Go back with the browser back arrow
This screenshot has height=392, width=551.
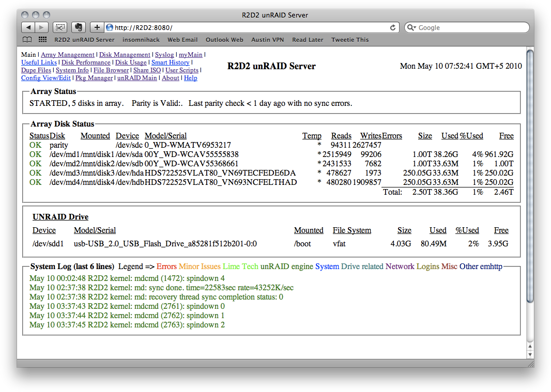click(x=28, y=27)
